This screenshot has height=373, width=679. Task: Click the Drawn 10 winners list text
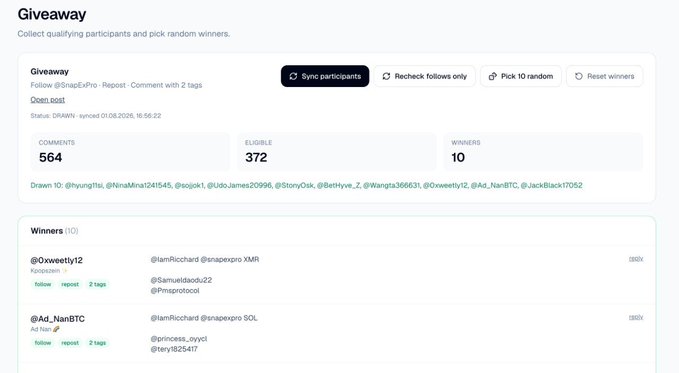click(306, 185)
